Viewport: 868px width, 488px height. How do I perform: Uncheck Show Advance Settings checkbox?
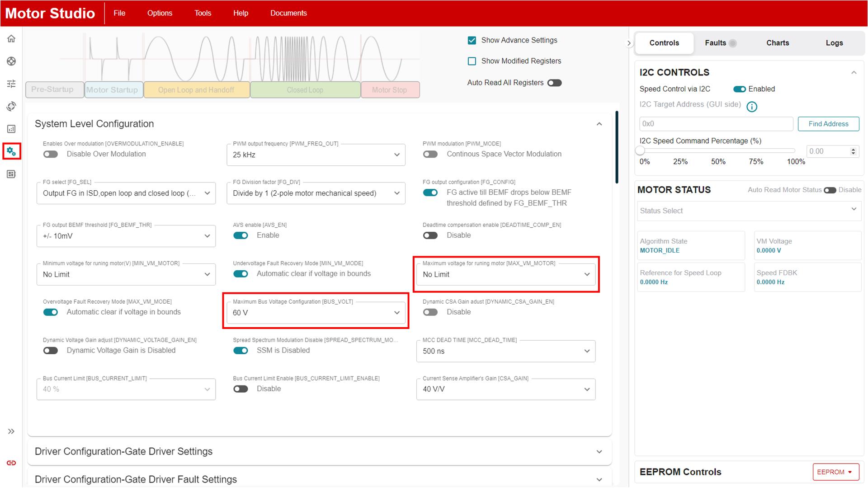(x=472, y=40)
